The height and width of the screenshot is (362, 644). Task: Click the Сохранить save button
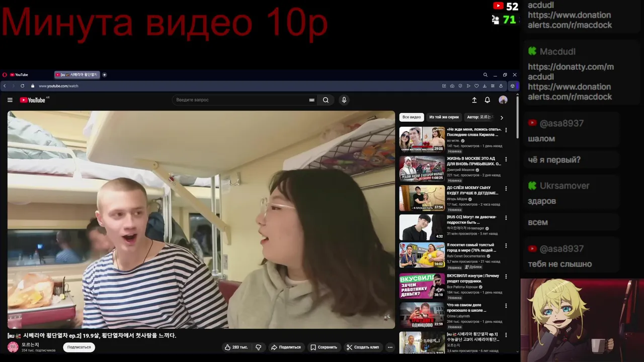324,347
